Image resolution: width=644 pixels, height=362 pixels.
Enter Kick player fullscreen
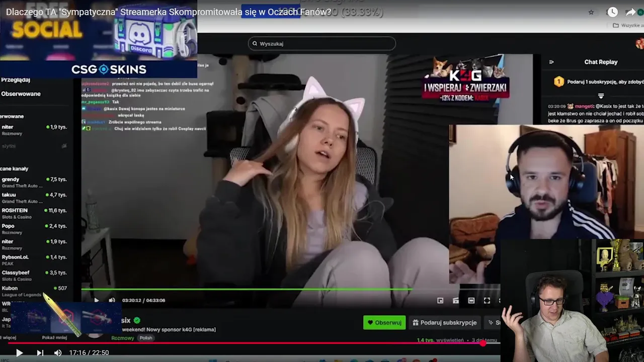(x=487, y=301)
